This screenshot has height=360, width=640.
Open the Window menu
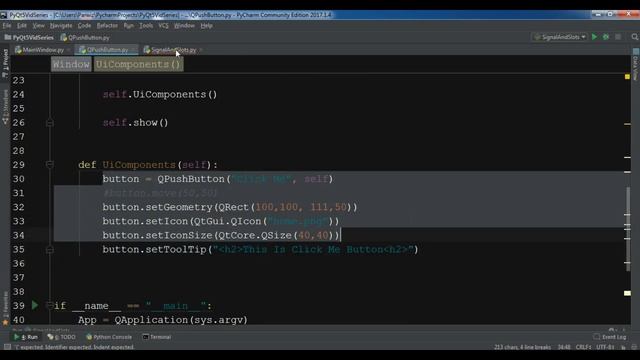tap(184, 25)
